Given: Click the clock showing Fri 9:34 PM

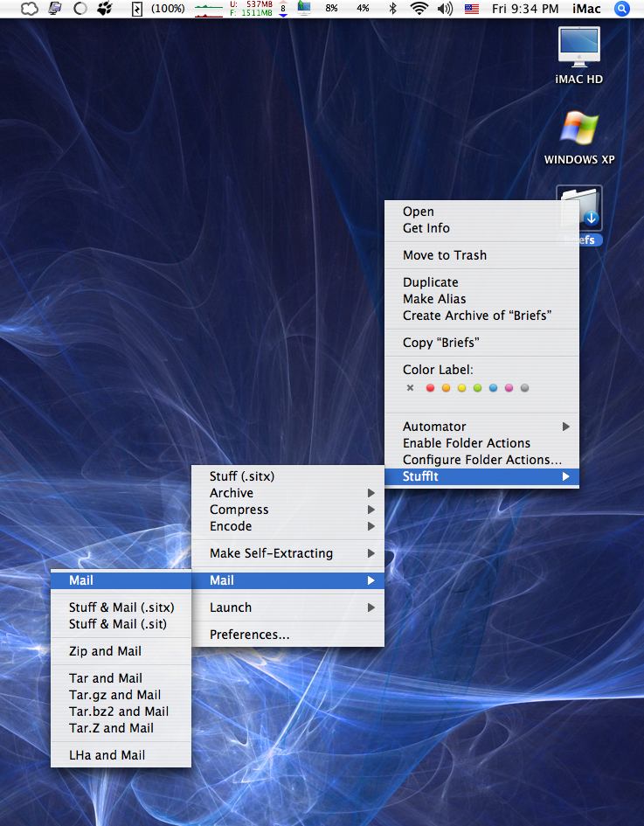Looking at the screenshot, I should click(x=525, y=9).
